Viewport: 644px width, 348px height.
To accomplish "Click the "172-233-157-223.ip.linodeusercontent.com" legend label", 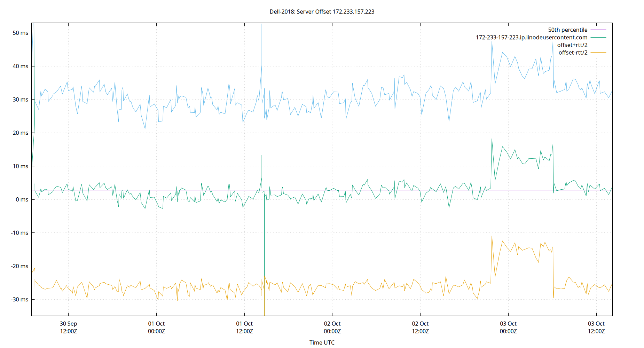I will [532, 38].
